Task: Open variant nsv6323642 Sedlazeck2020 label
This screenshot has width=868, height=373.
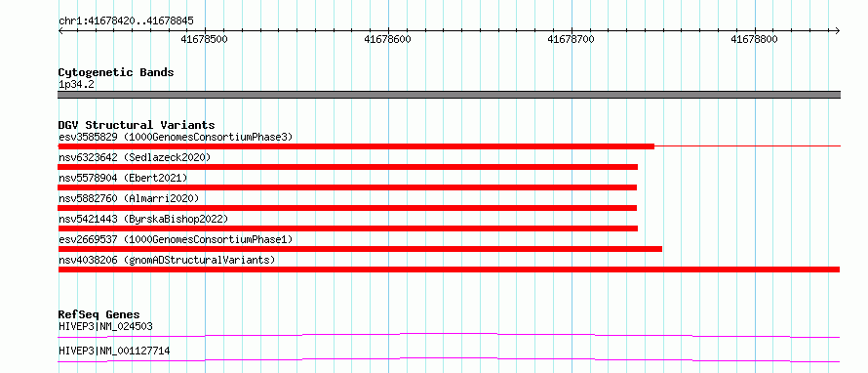Action: 135,157
